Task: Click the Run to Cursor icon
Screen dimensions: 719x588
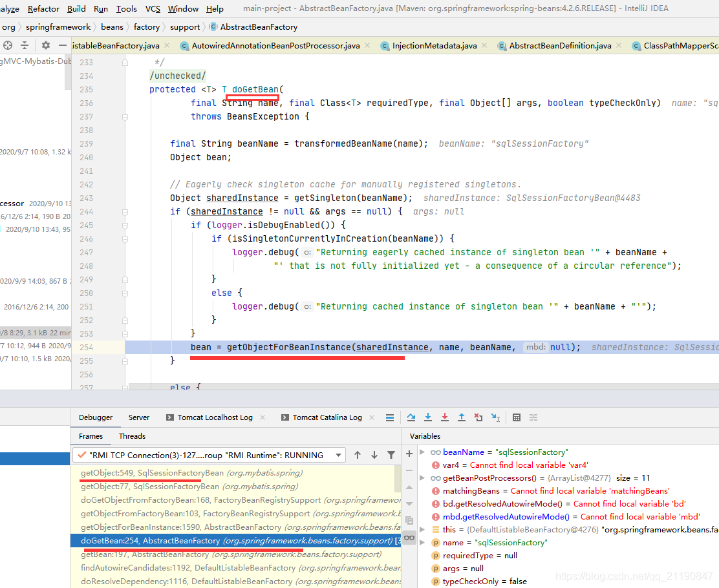Action: (x=496, y=417)
